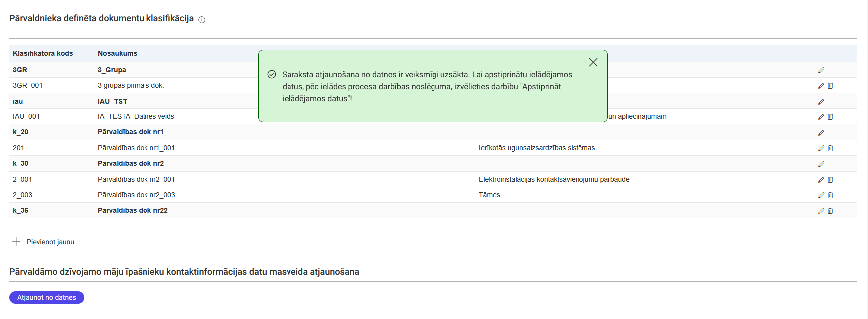Close the green success notification

pyautogui.click(x=593, y=62)
